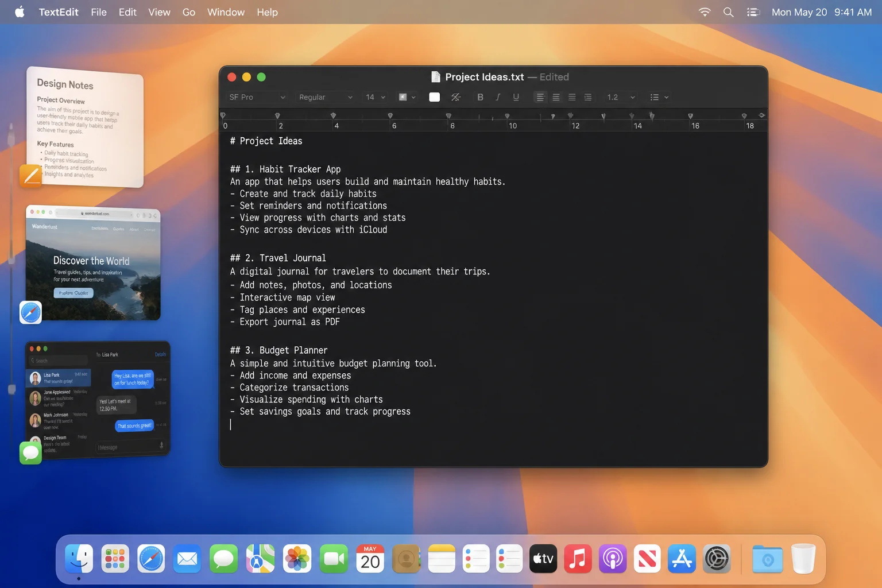The image size is (882, 588).
Task: Open the Downloads folder in the Dock
Action: tap(768, 559)
